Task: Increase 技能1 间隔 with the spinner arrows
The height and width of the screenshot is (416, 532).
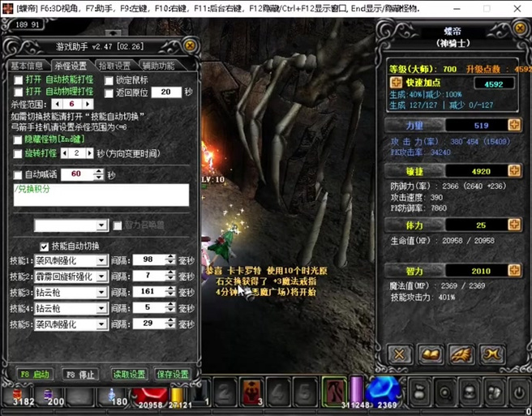Action: [171, 257]
